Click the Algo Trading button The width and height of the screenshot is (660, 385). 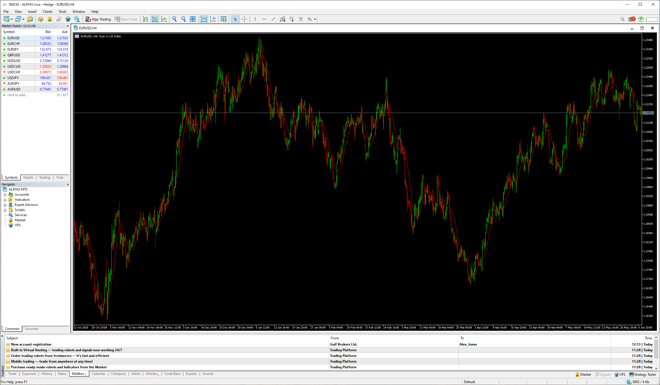(x=98, y=19)
